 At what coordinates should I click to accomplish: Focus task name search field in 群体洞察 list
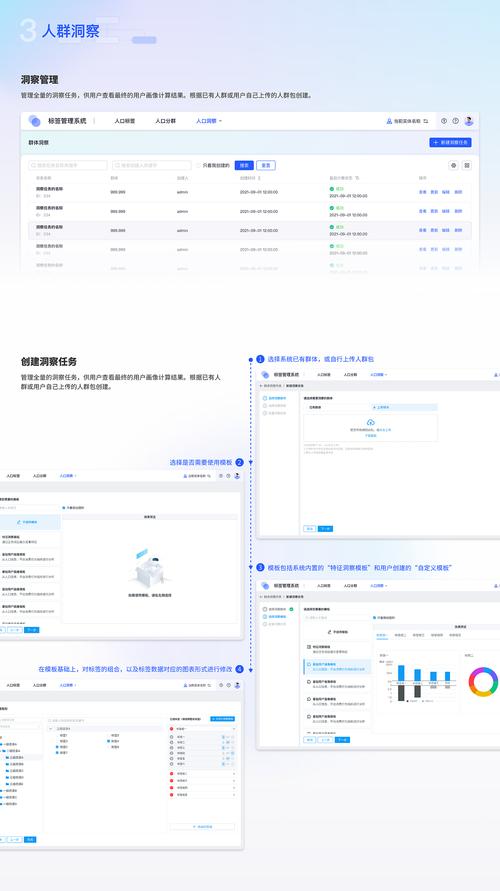coord(68,165)
